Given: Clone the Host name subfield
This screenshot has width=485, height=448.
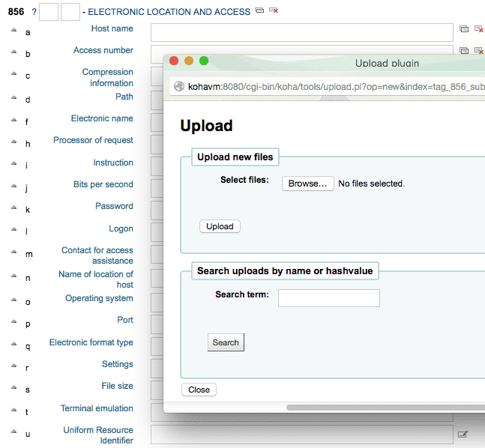Looking at the screenshot, I should pyautogui.click(x=464, y=29).
